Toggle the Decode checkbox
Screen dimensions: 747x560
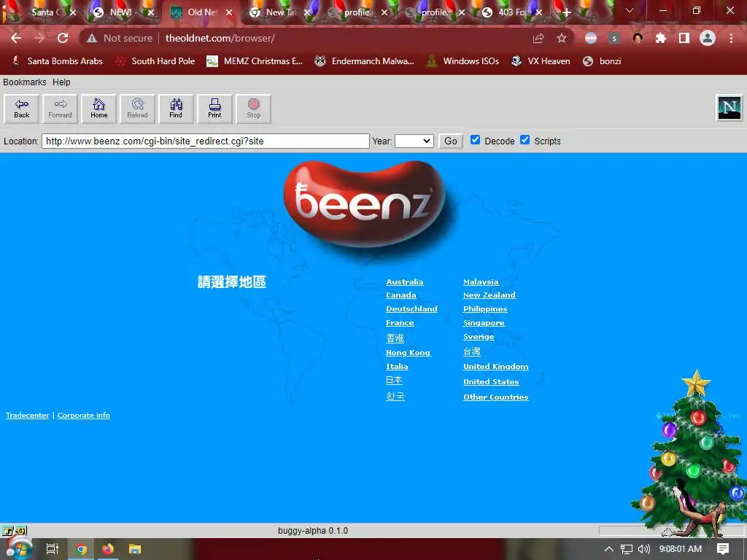pos(475,140)
